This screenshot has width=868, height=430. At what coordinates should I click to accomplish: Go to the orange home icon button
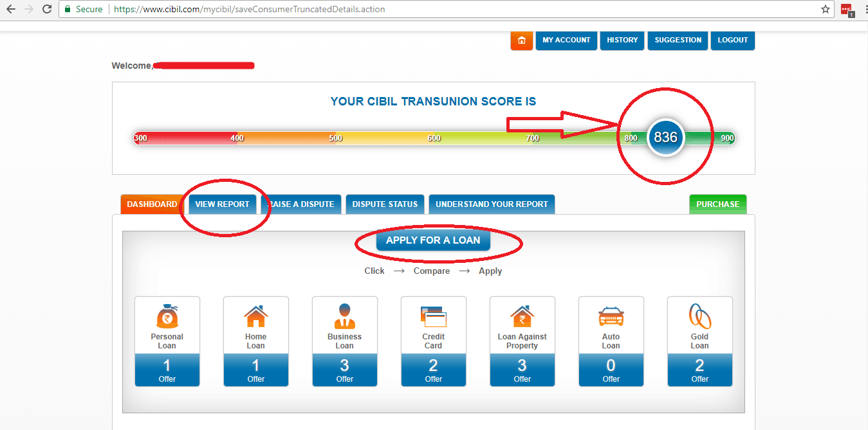pyautogui.click(x=522, y=40)
